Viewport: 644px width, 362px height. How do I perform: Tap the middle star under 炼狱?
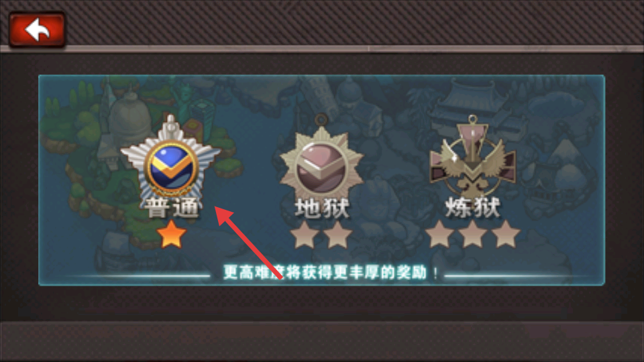coord(473,234)
